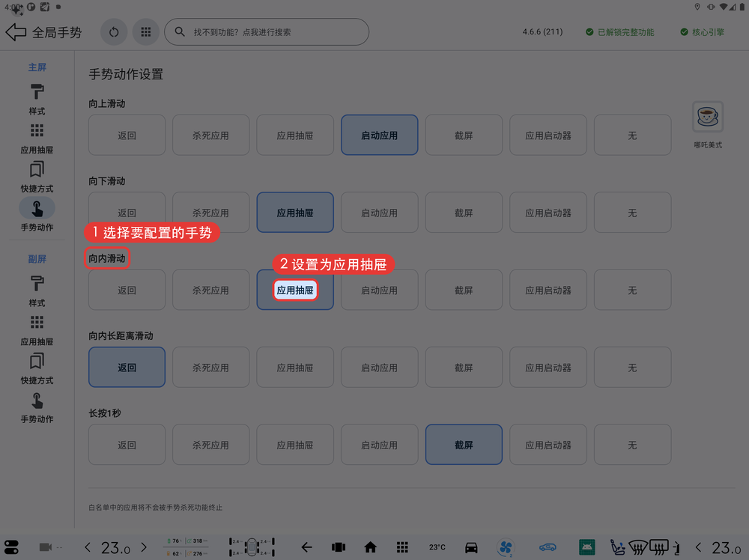Open 手势动作 under 副屏 section
The width and height of the screenshot is (749, 560).
coord(37,408)
